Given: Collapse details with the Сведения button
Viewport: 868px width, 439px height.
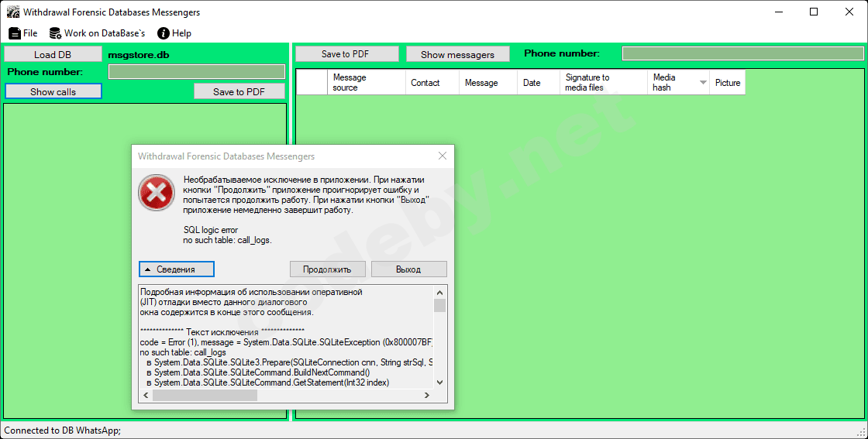Looking at the screenshot, I should pos(177,269).
